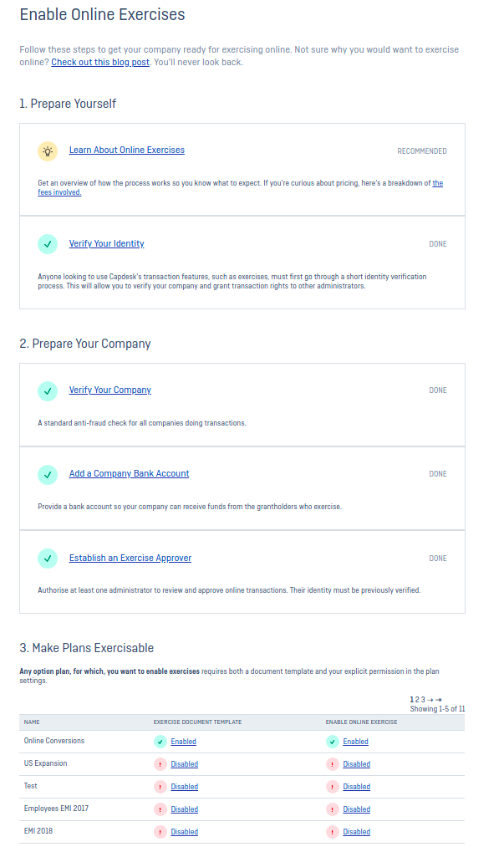Click the red online exercise warning icon for EMI 2018
The height and width of the screenshot is (852, 504).
(x=333, y=832)
